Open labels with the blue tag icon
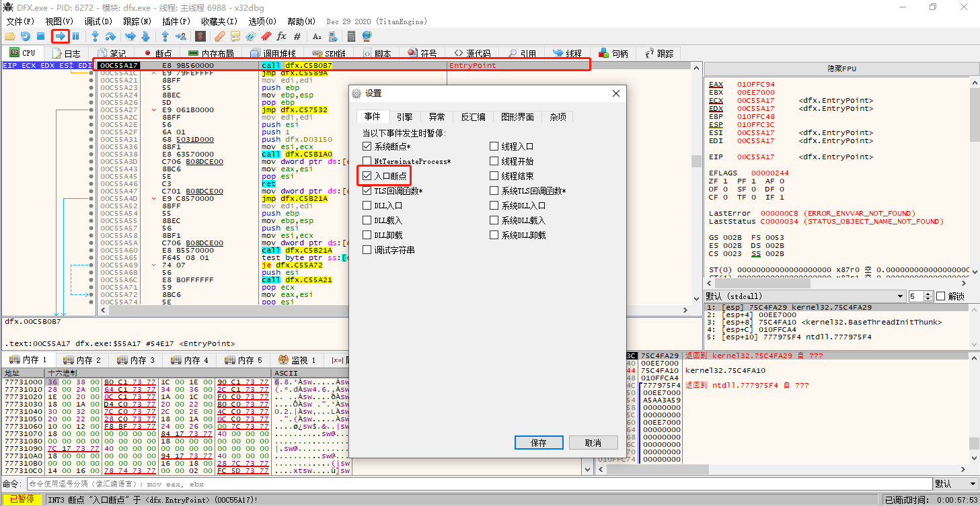 click(251, 36)
